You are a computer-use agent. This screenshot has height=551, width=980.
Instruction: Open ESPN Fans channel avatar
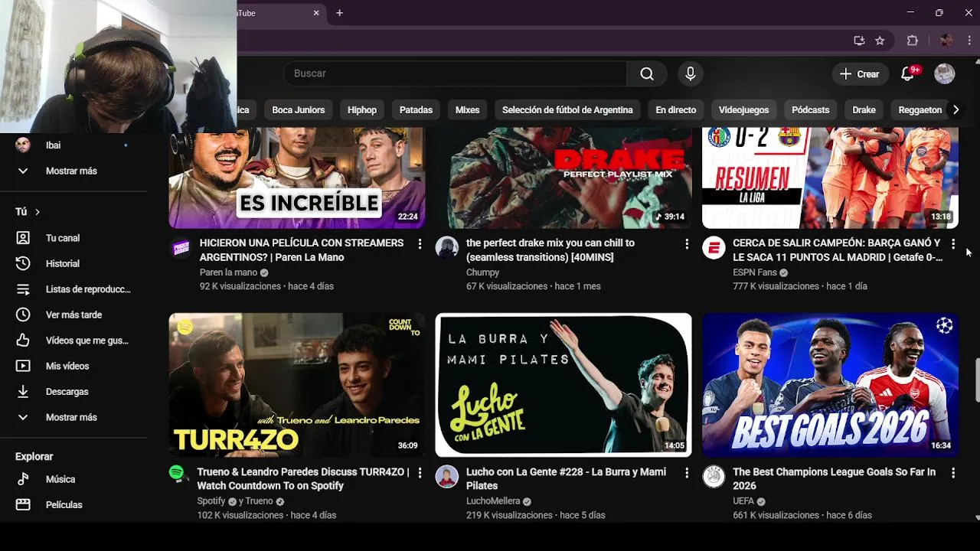coord(714,248)
